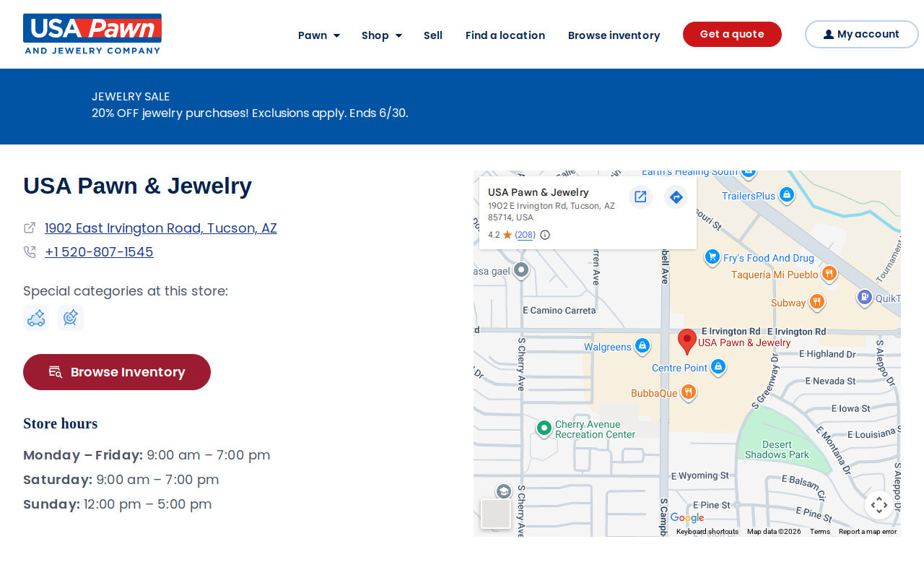
Task: Click the rating info icon
Action: (x=545, y=235)
